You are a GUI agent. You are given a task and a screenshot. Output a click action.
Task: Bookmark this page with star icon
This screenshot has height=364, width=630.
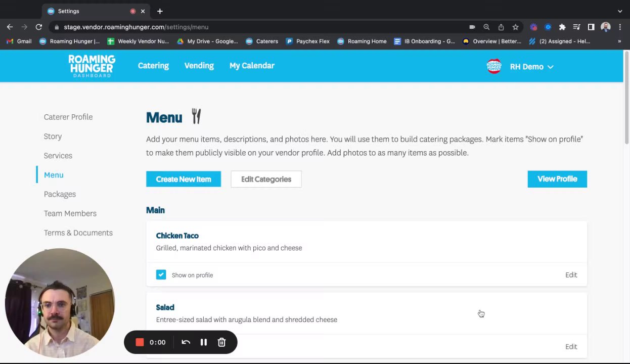click(x=515, y=27)
